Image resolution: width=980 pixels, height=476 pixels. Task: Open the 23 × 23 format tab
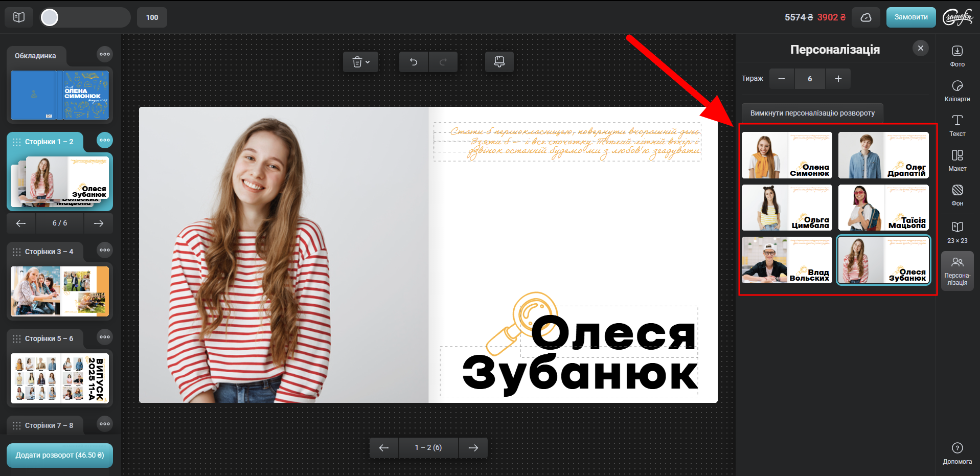tap(957, 232)
